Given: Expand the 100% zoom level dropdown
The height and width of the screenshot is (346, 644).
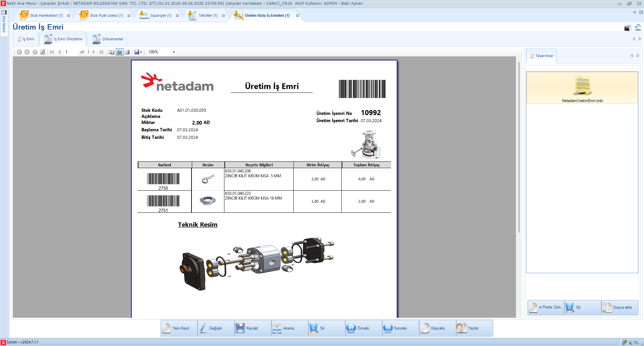Looking at the screenshot, I should (x=174, y=52).
